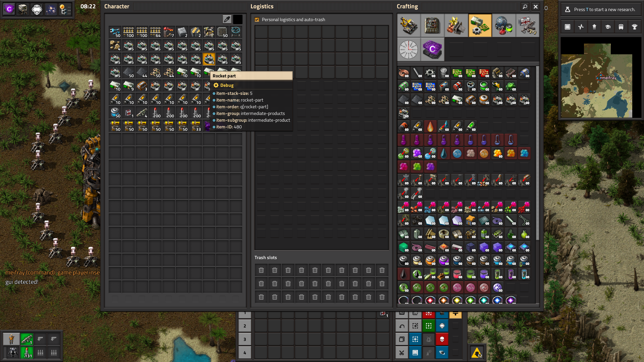Select the solid fuel recipe
This screenshot has height=362, width=644.
tap(404, 126)
